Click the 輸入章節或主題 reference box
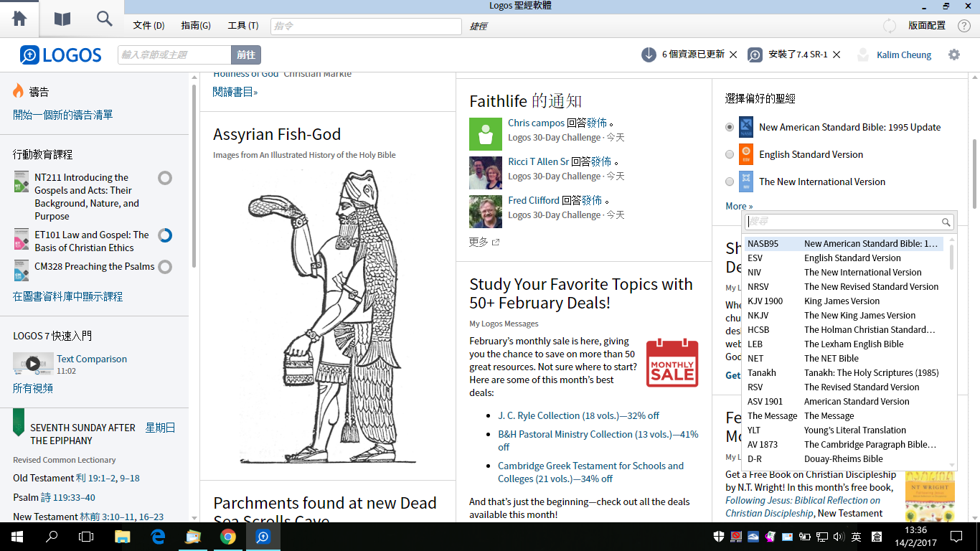980x551 pixels. (x=174, y=55)
